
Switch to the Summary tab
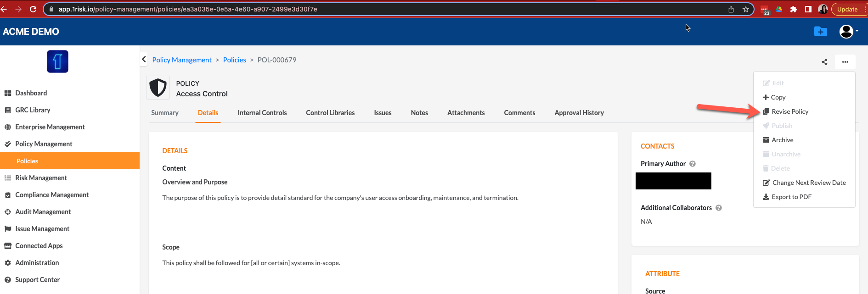[x=165, y=113]
